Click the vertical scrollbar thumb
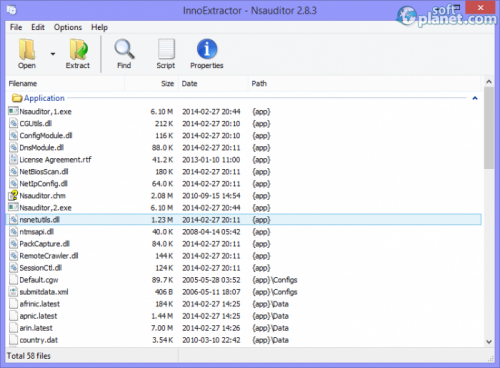This screenshot has height=368, width=500. 489,128
